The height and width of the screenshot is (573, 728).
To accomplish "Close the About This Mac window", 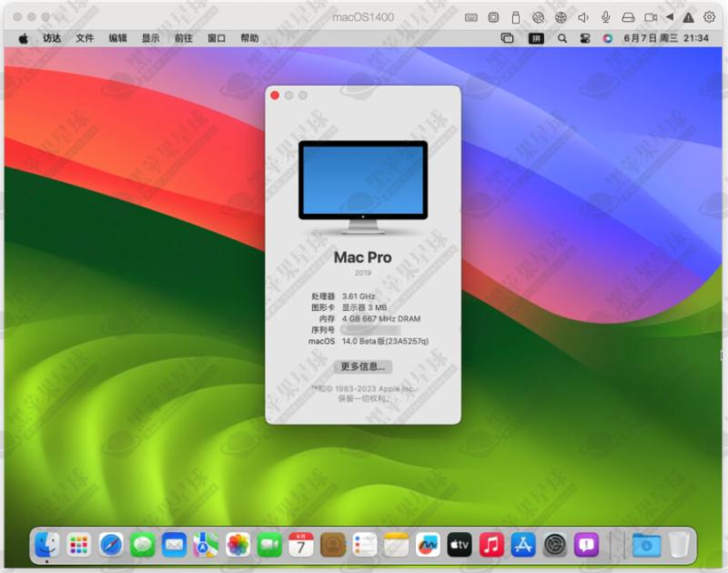I will coord(275,95).
